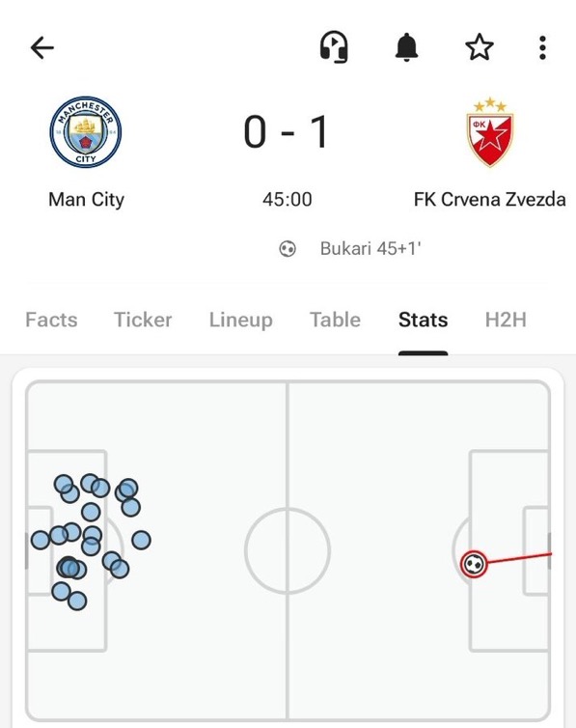Screen dimensions: 576x728
Task: Switch to the Ticker tab
Action: [143, 320]
